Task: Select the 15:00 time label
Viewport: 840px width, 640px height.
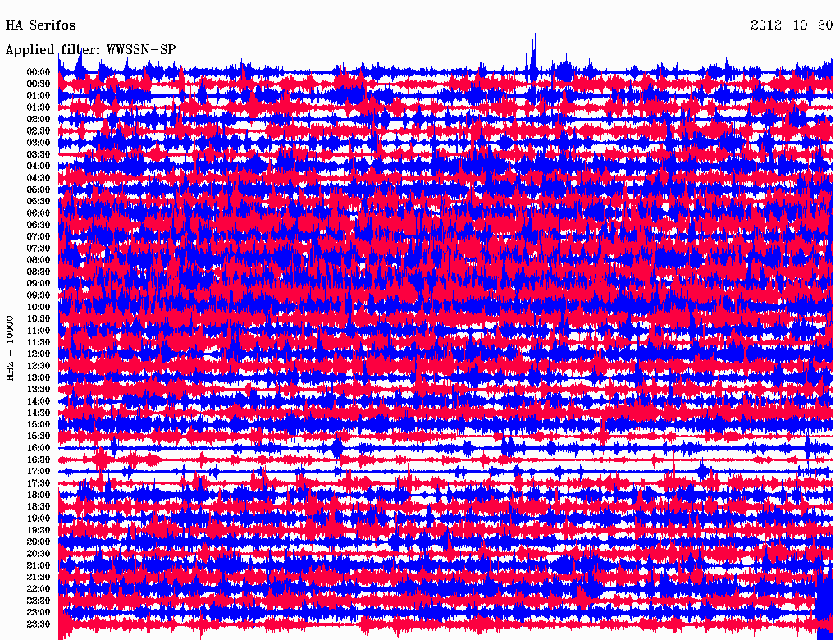Action: pyautogui.click(x=39, y=424)
